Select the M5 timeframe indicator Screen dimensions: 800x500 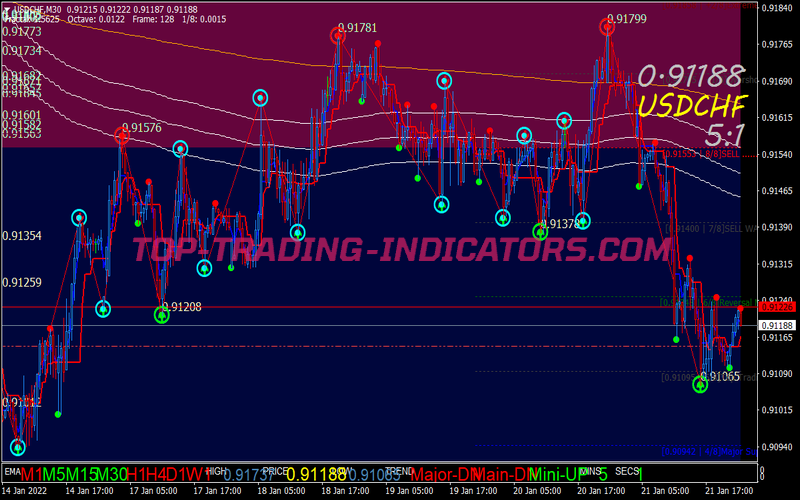point(55,474)
